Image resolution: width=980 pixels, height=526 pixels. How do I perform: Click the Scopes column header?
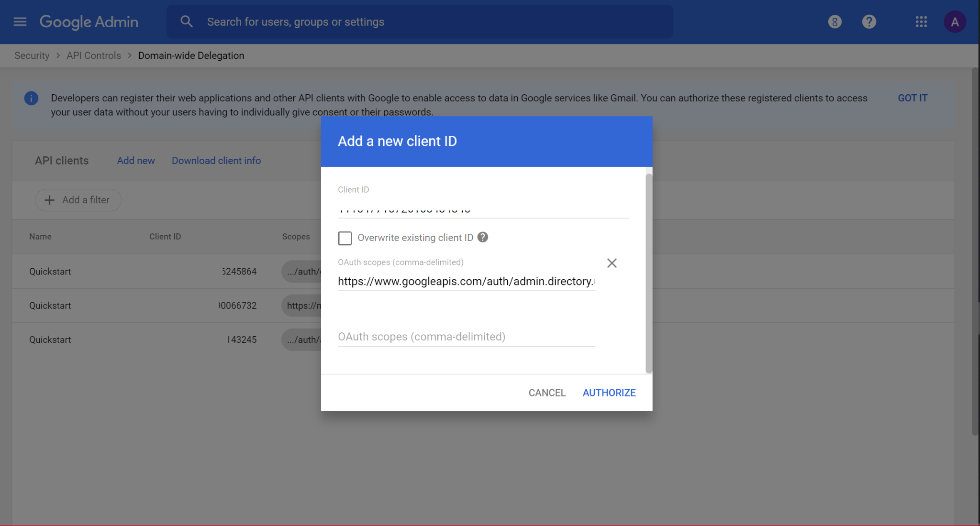point(296,237)
